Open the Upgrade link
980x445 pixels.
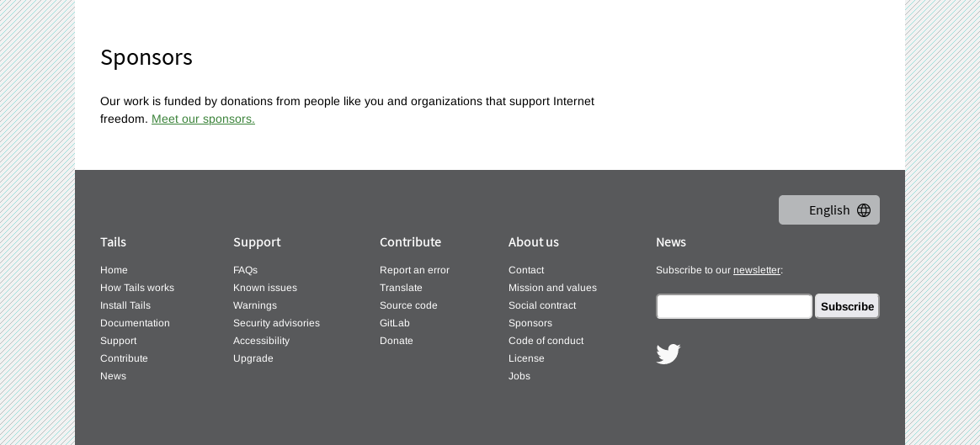(x=253, y=358)
